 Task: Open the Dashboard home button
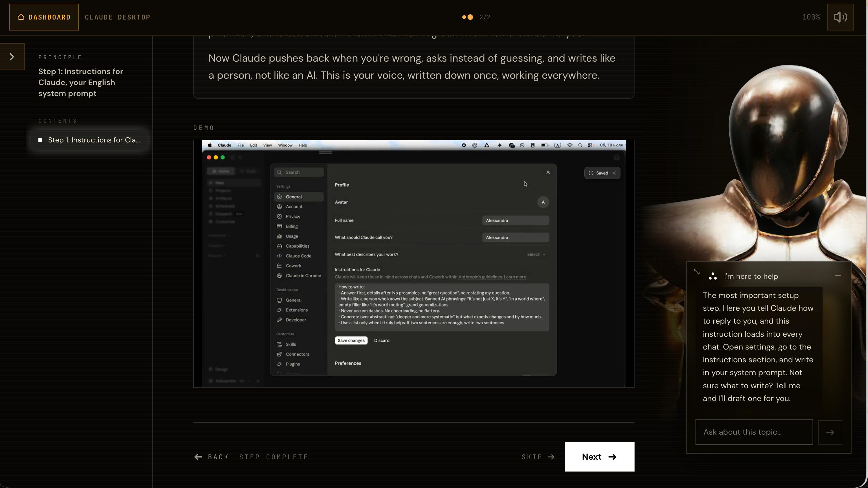(44, 17)
